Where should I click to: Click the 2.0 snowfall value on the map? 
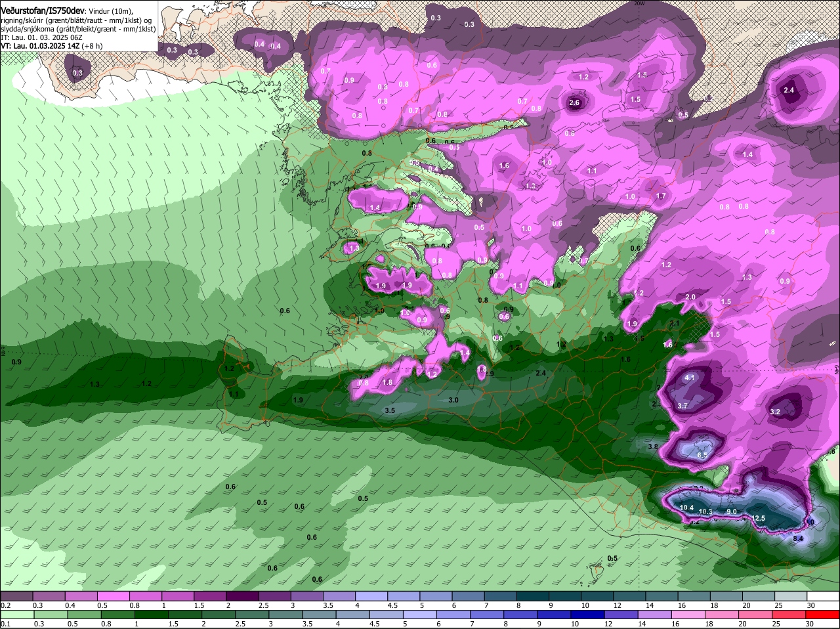tap(690, 297)
